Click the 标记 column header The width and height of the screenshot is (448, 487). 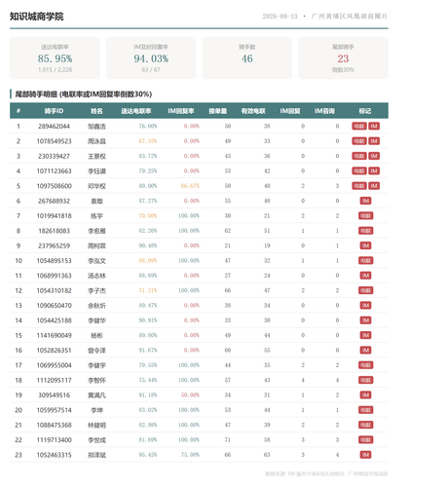[x=365, y=111]
